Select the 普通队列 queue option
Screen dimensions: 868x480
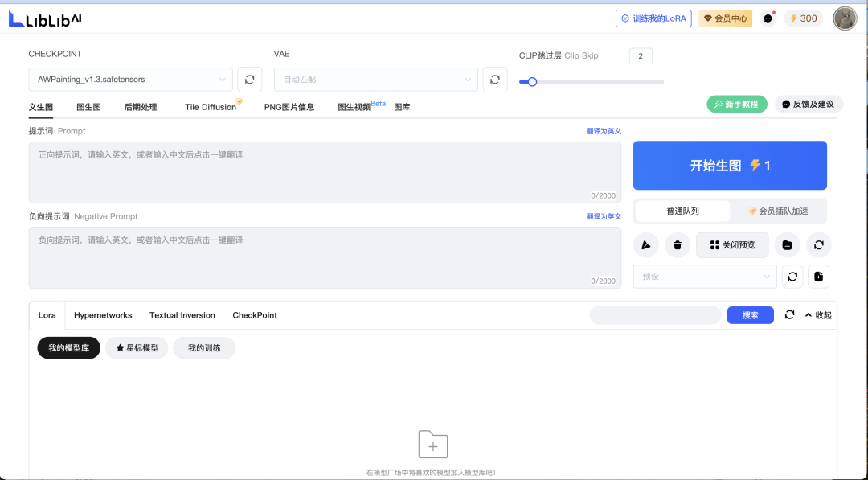(682, 211)
